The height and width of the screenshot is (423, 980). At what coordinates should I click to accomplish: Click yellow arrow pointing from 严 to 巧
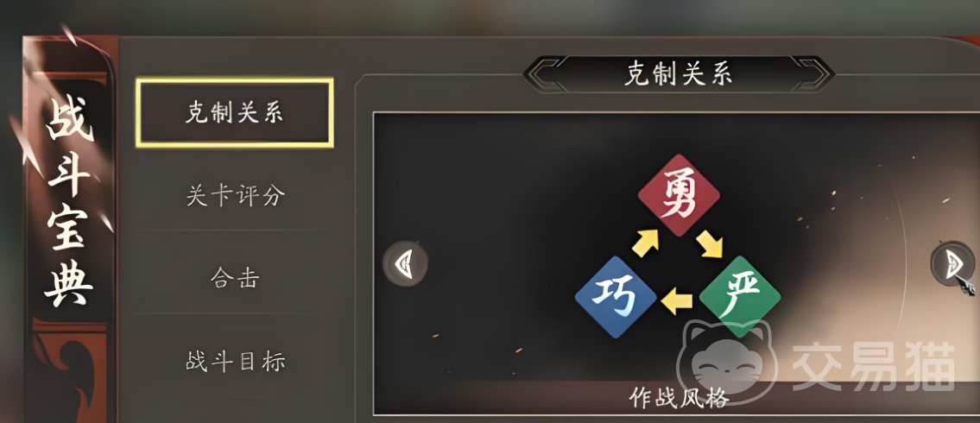click(x=677, y=301)
